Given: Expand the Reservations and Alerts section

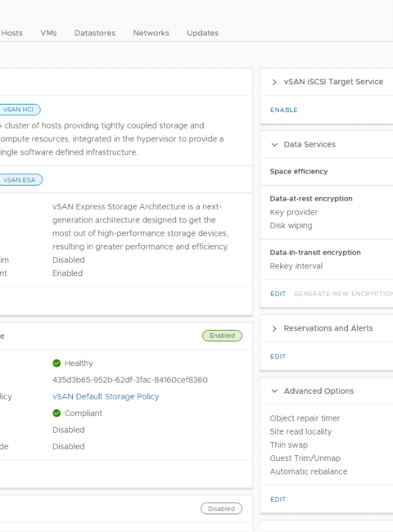Looking at the screenshot, I should 274,328.
